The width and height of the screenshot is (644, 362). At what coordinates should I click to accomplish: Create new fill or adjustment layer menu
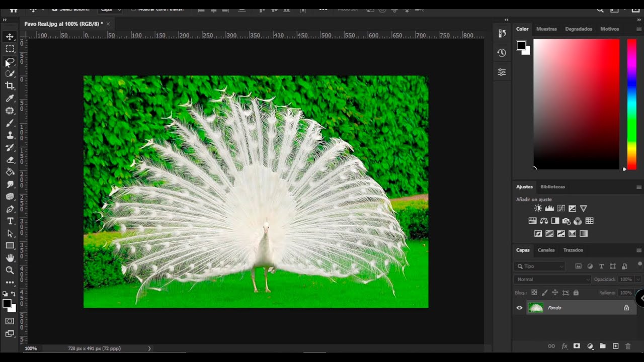click(x=590, y=346)
